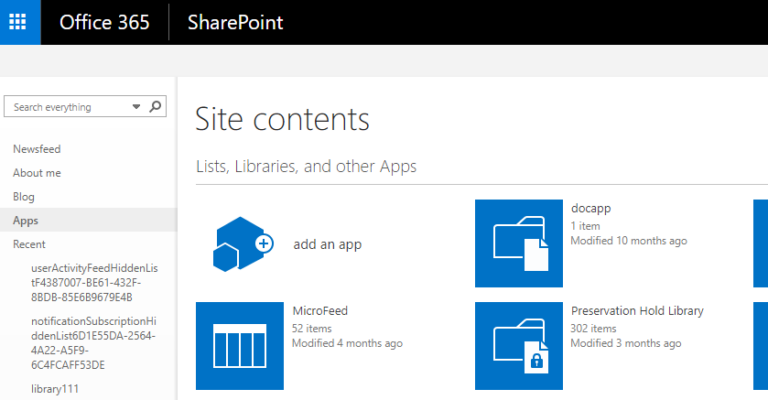Open notificationSubscriptionHiddenList recent item
768x400 pixels.
(x=94, y=343)
